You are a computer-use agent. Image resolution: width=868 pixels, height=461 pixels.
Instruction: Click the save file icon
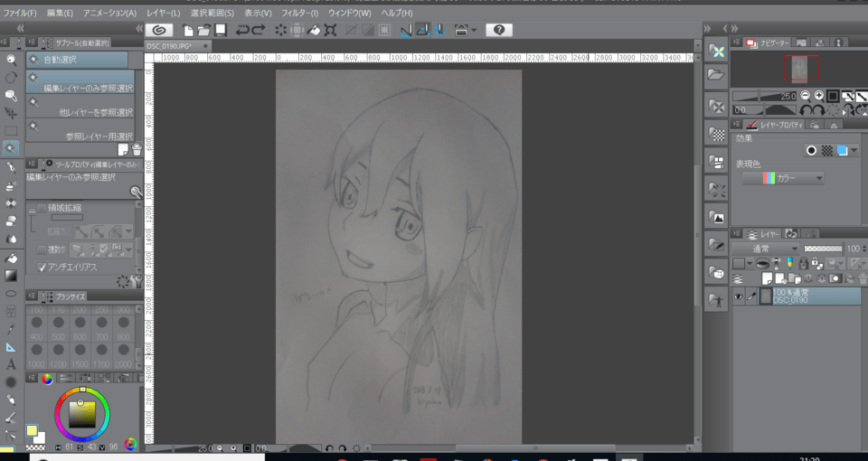click(220, 30)
